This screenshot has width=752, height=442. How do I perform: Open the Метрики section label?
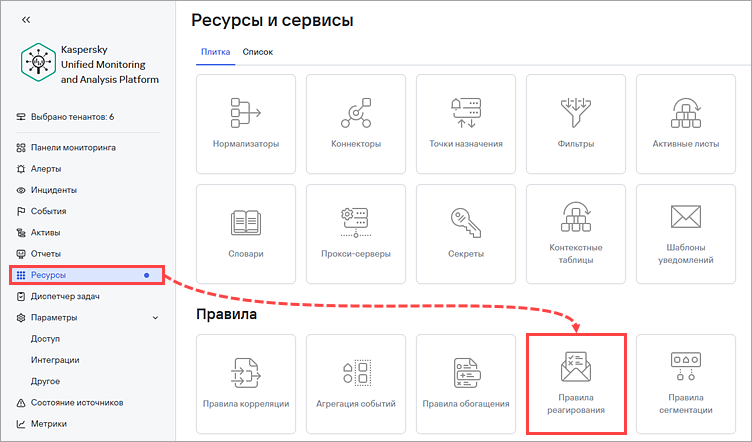coord(48,424)
